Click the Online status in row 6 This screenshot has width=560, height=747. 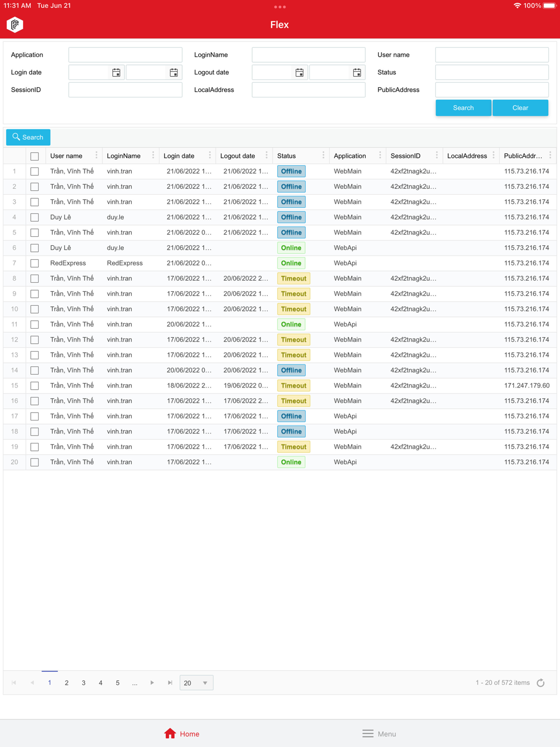pyautogui.click(x=291, y=248)
